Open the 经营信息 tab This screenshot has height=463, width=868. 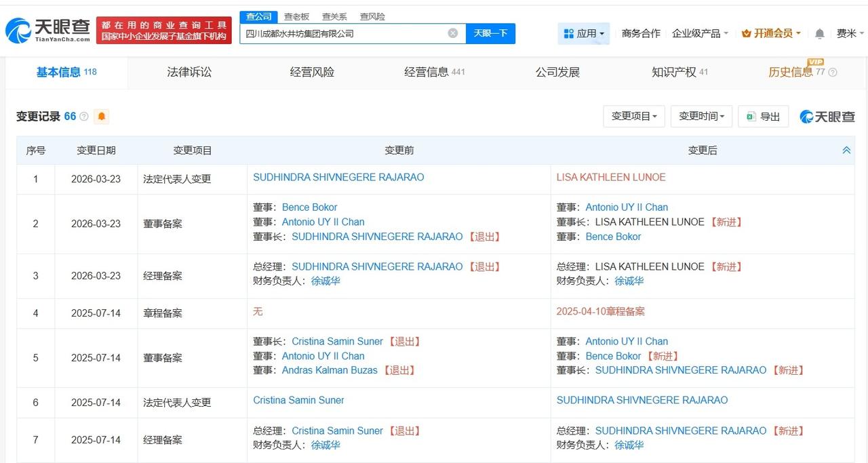(435, 72)
